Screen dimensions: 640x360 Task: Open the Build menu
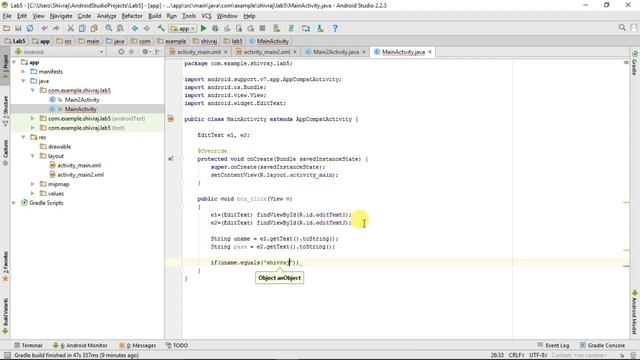click(x=154, y=16)
